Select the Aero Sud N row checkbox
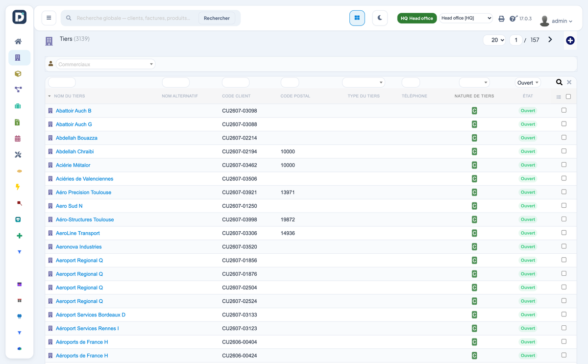The image size is (588, 364). tap(564, 205)
